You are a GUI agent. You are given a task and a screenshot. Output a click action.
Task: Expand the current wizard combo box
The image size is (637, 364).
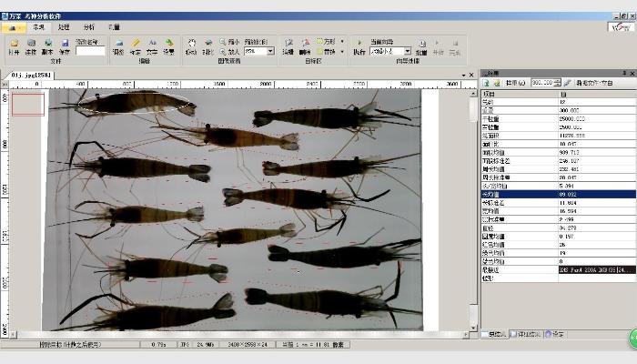point(408,52)
